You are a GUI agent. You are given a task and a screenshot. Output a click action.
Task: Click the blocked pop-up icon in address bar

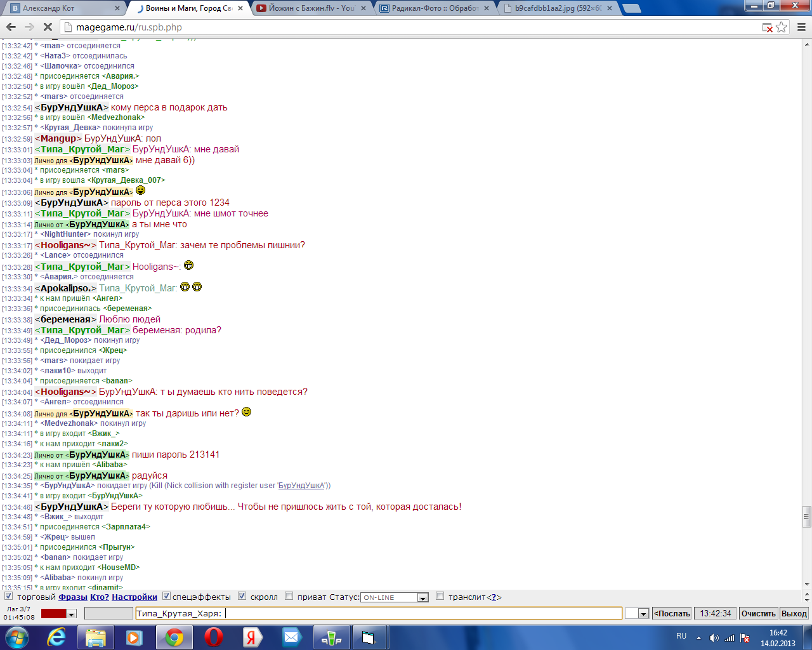point(768,27)
